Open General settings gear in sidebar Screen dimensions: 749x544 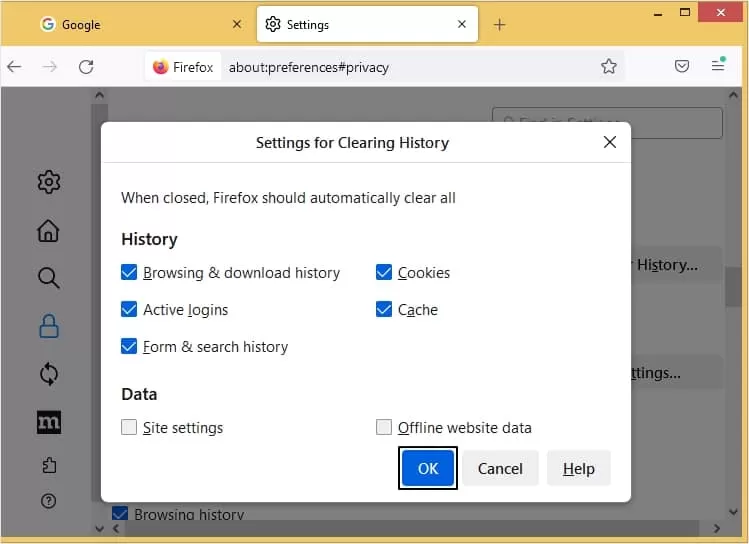tap(49, 182)
